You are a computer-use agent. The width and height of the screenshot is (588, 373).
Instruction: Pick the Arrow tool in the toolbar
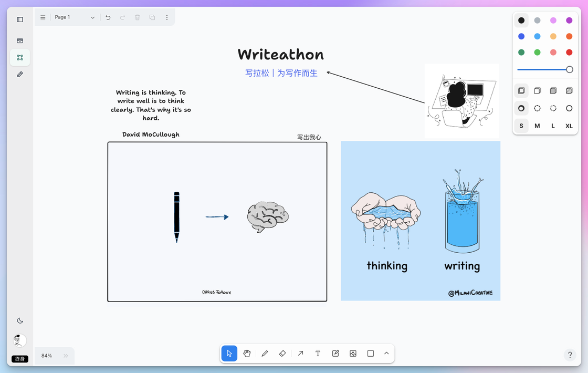point(300,354)
